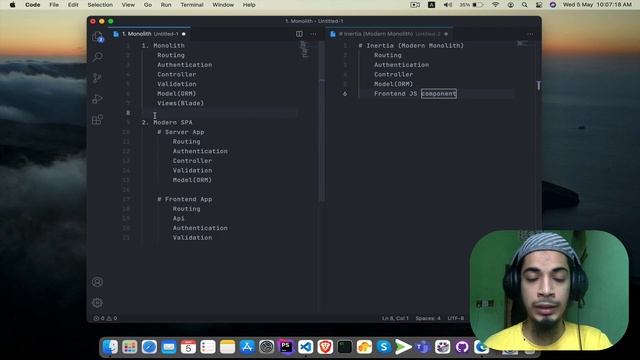
Task: Open the Window menu
Action: [223, 5]
